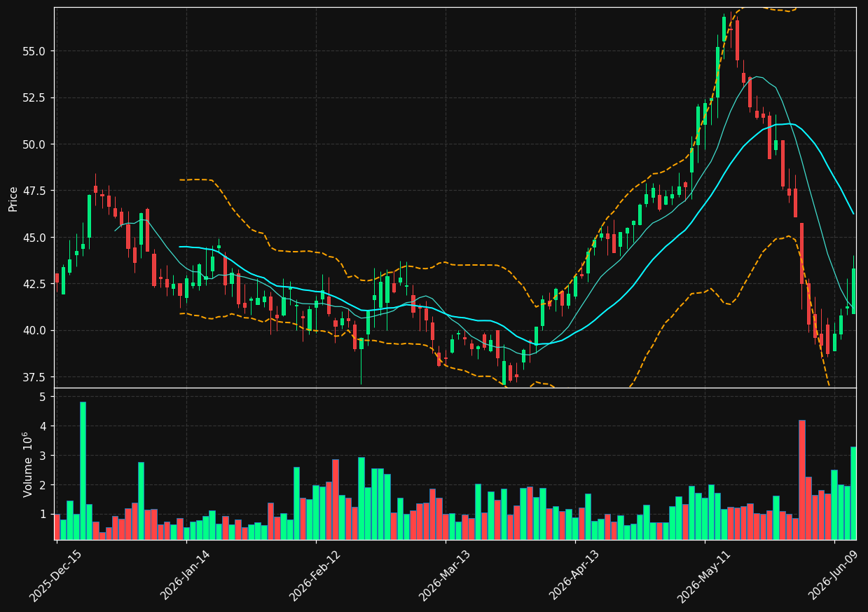Click the 2026-Apr-13 date label
Screen dimensions: 868x612
click(x=574, y=575)
